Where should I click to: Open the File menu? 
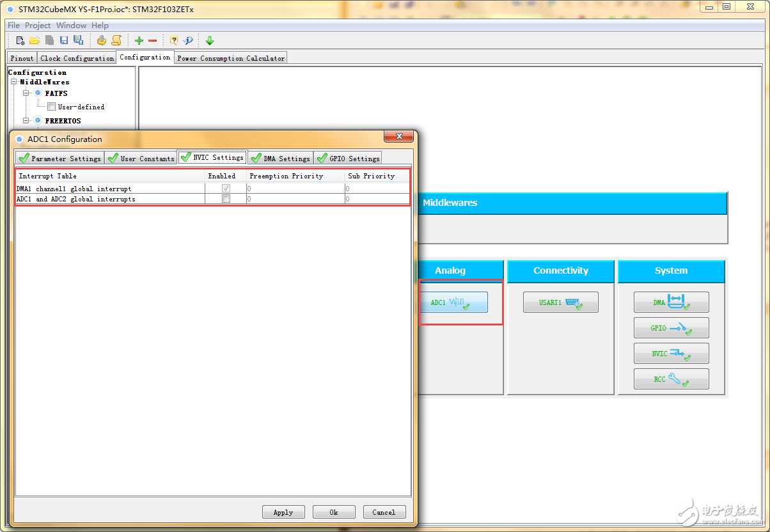(13, 26)
